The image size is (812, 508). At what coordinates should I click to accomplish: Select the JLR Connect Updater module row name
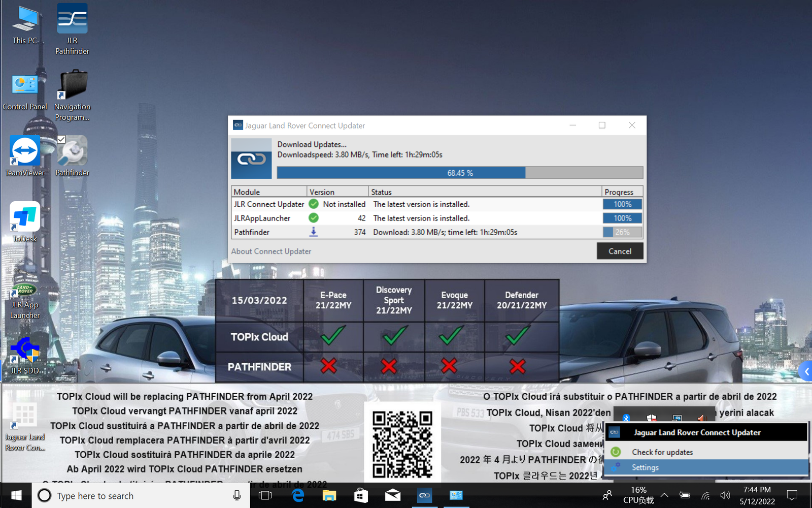click(269, 204)
